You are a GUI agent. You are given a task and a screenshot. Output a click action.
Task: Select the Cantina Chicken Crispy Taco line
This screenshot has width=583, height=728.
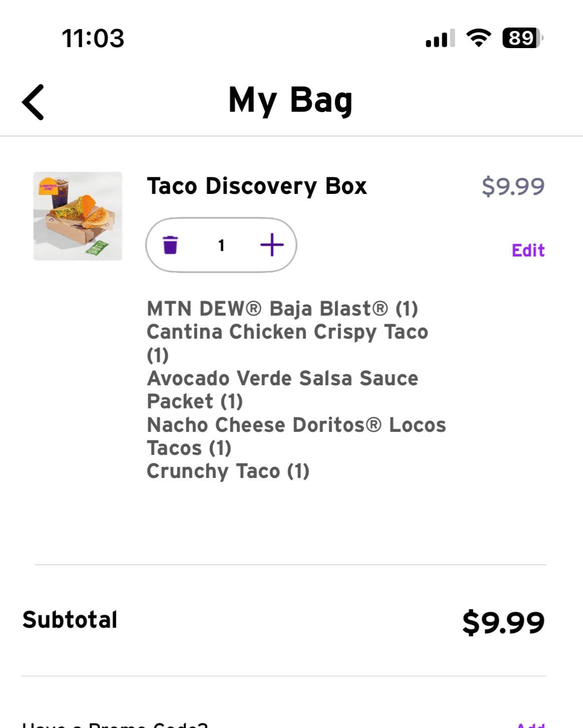(287, 332)
